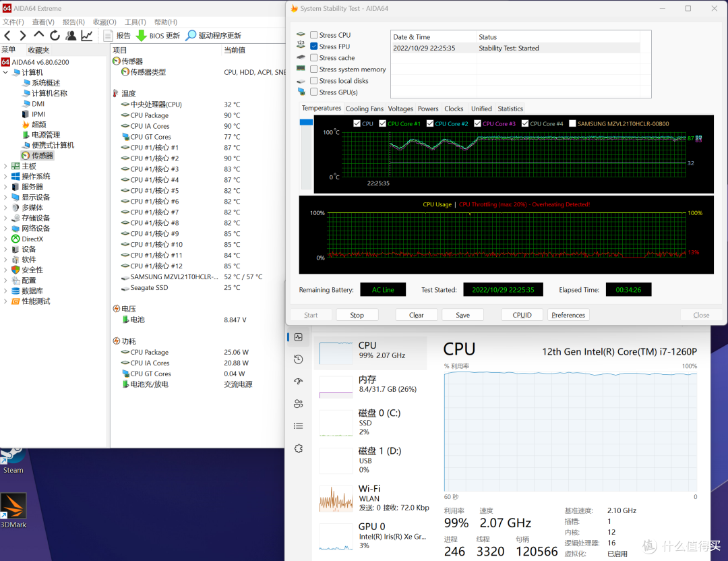The image size is (728, 561).
Task: Click the Stop button
Action: coord(357,315)
